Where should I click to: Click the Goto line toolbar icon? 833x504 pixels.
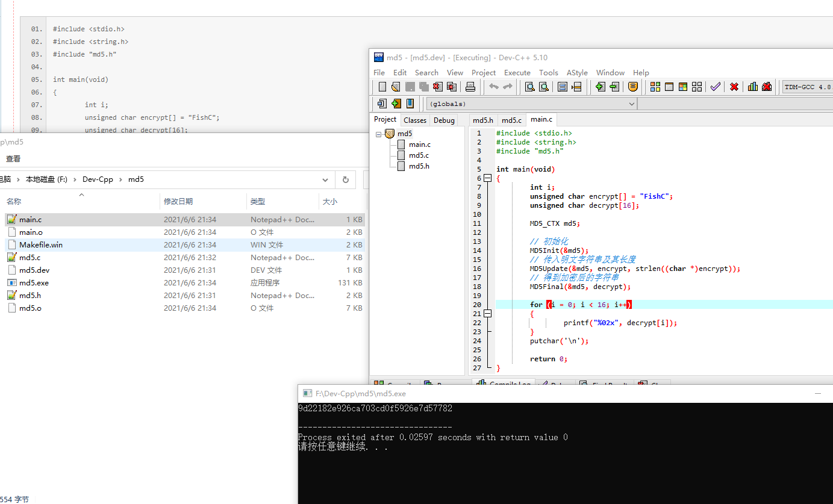coord(576,87)
